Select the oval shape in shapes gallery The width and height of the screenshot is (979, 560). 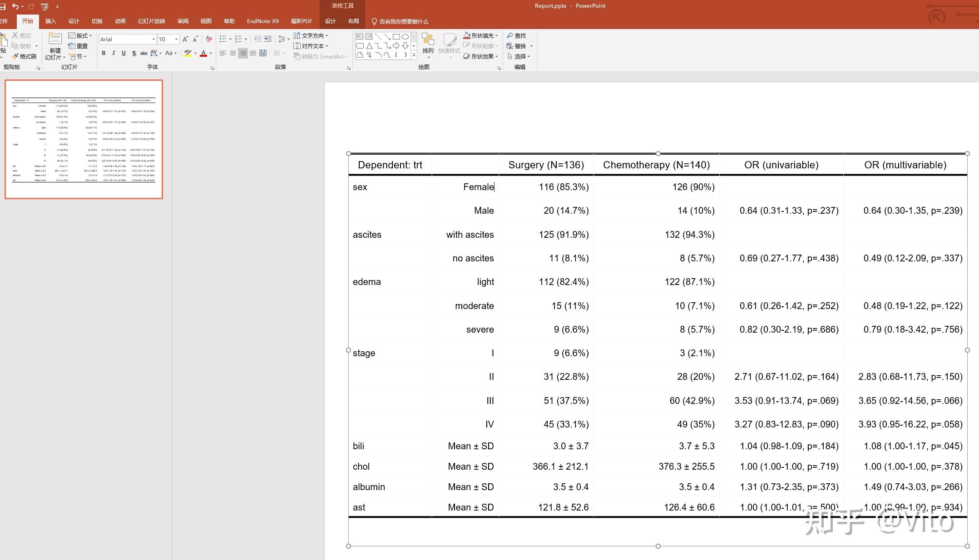click(x=405, y=36)
